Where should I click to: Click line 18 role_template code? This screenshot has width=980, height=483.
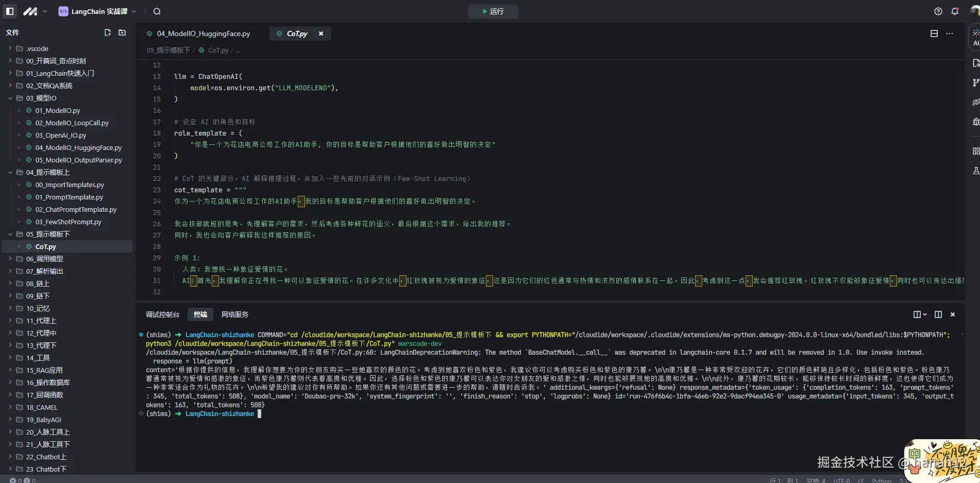(x=208, y=133)
